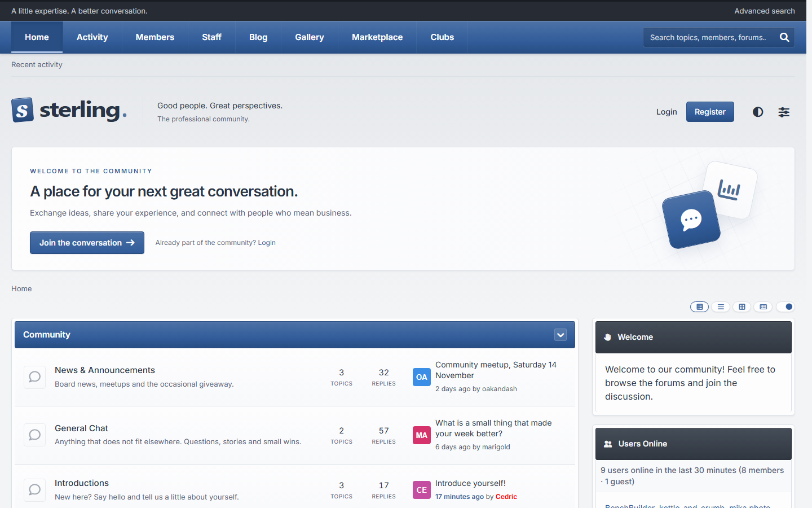Screen dimensions: 812x508
Task: Switch to the condensed list view icon
Action: (x=721, y=307)
